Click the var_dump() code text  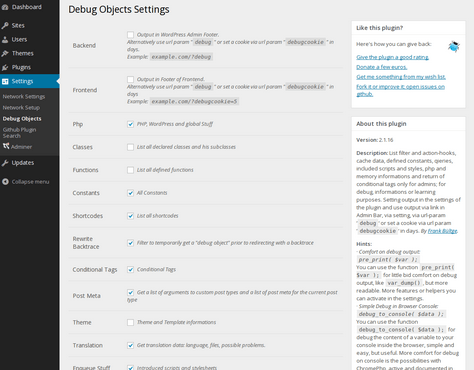[x=404, y=283]
